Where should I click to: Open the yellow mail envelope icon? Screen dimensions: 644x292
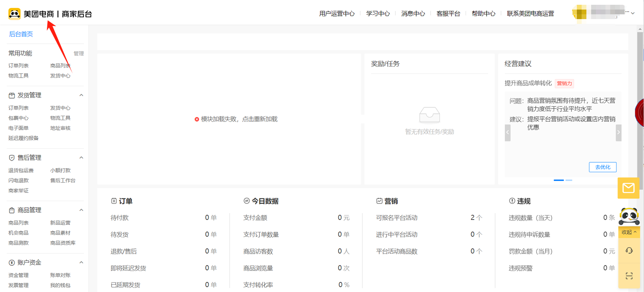pyautogui.click(x=628, y=188)
